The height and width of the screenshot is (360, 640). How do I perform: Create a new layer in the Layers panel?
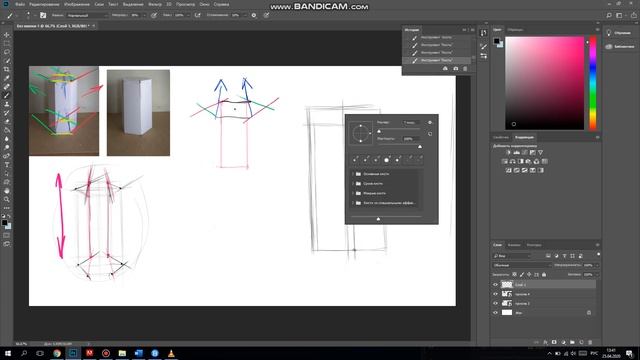coord(581,342)
